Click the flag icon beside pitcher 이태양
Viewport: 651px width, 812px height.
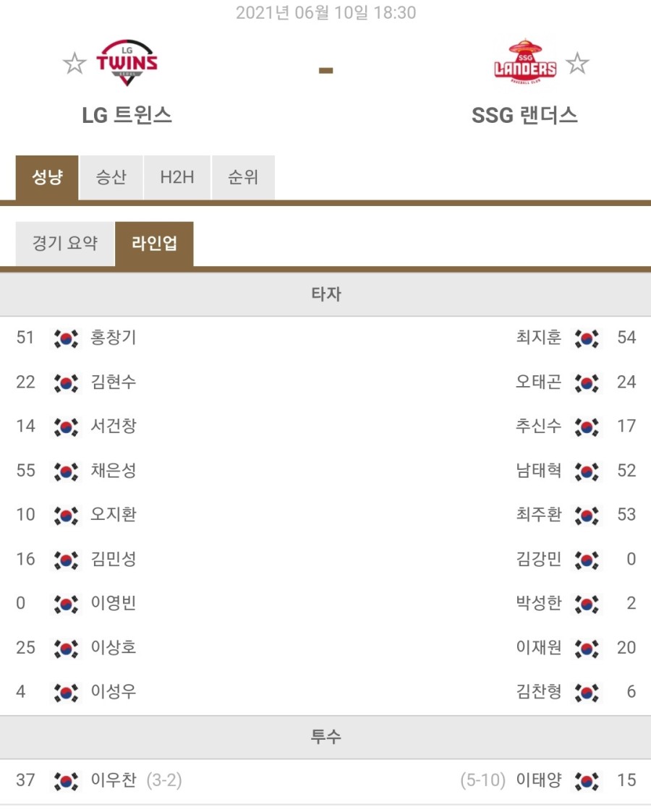[x=587, y=781]
